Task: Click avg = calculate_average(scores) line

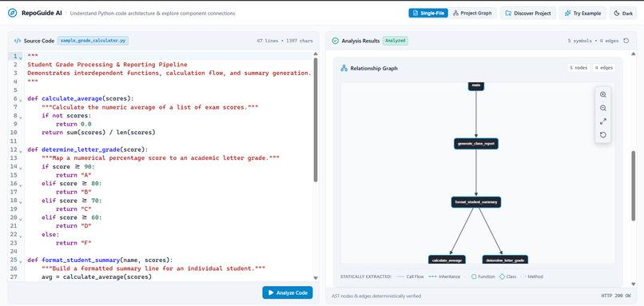Action: pos(97,276)
